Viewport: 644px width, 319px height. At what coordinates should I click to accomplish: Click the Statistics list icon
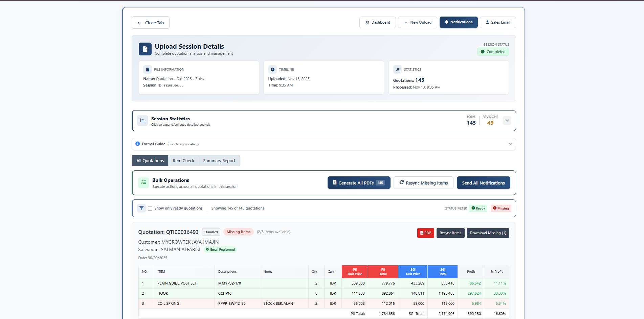click(397, 70)
